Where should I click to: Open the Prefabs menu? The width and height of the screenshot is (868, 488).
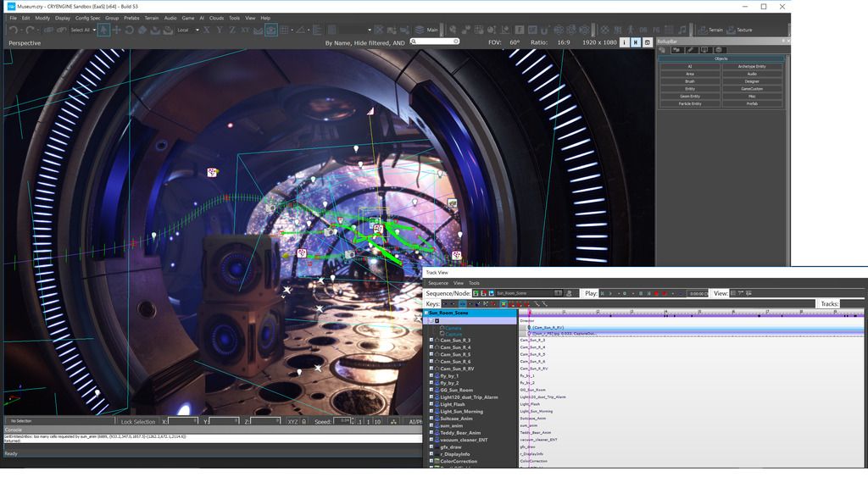click(131, 18)
